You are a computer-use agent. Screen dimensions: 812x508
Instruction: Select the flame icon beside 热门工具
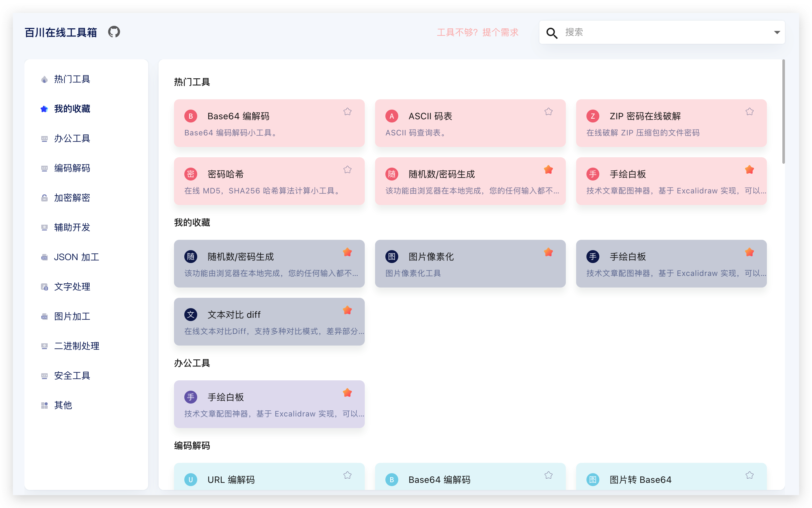pos(44,79)
